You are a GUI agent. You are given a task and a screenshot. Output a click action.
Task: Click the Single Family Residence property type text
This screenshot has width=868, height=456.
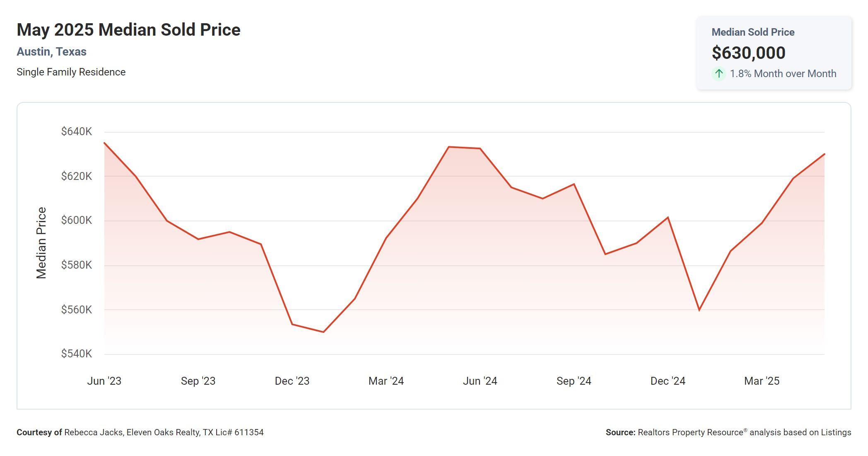pos(71,72)
